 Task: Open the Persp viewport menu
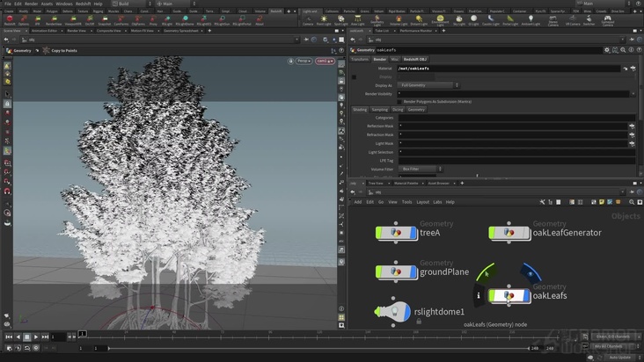click(x=304, y=62)
